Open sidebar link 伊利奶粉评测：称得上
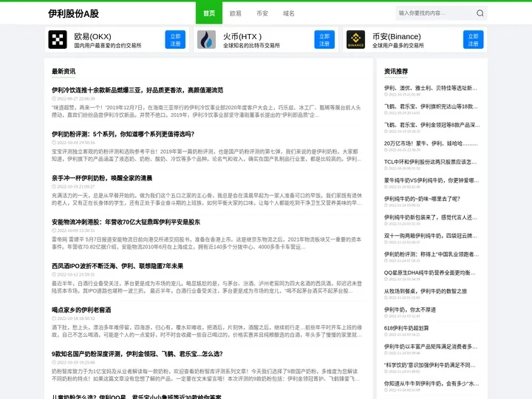 [431, 254]
